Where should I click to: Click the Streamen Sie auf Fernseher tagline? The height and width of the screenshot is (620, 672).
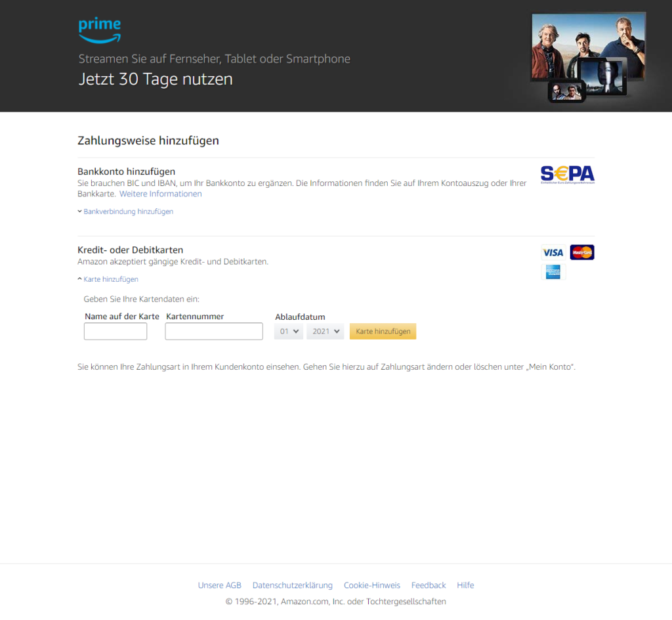coord(215,58)
